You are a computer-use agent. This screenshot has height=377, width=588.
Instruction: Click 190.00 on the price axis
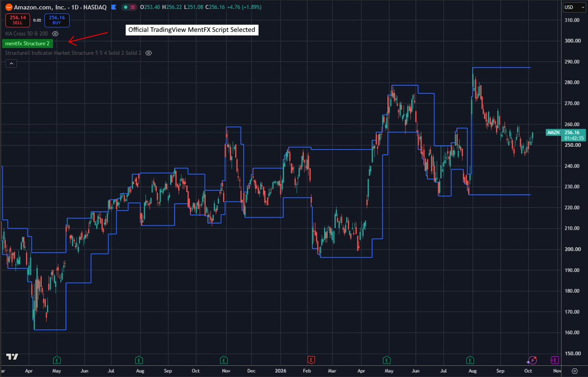coord(572,270)
